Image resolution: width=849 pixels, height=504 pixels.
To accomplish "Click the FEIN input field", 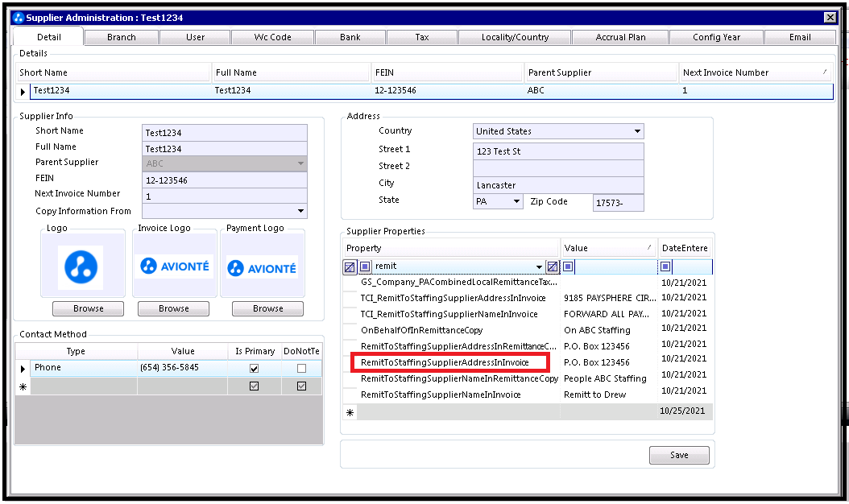I will tap(225, 180).
